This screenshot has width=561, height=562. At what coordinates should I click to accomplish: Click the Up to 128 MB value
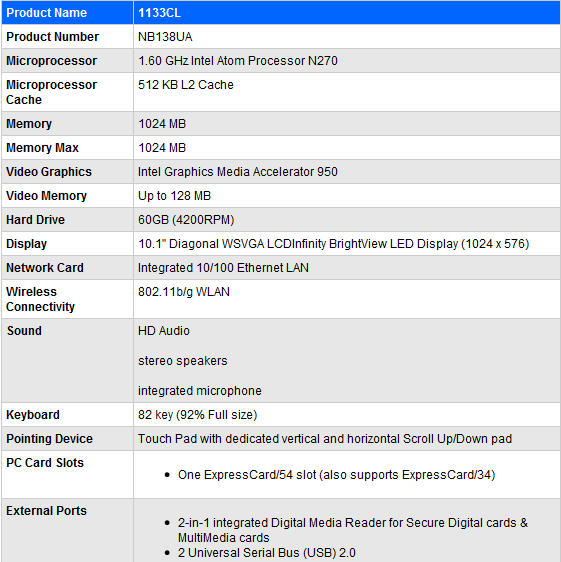click(175, 196)
